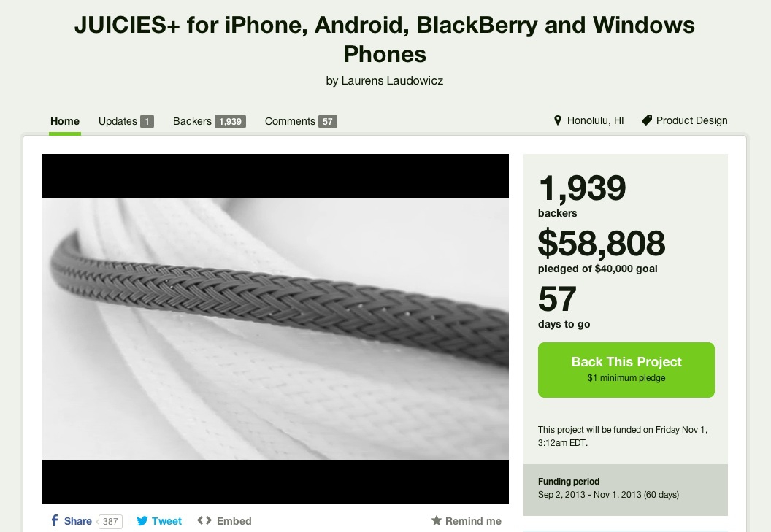Click the Tweet link text
This screenshot has height=532, width=771.
(166, 521)
